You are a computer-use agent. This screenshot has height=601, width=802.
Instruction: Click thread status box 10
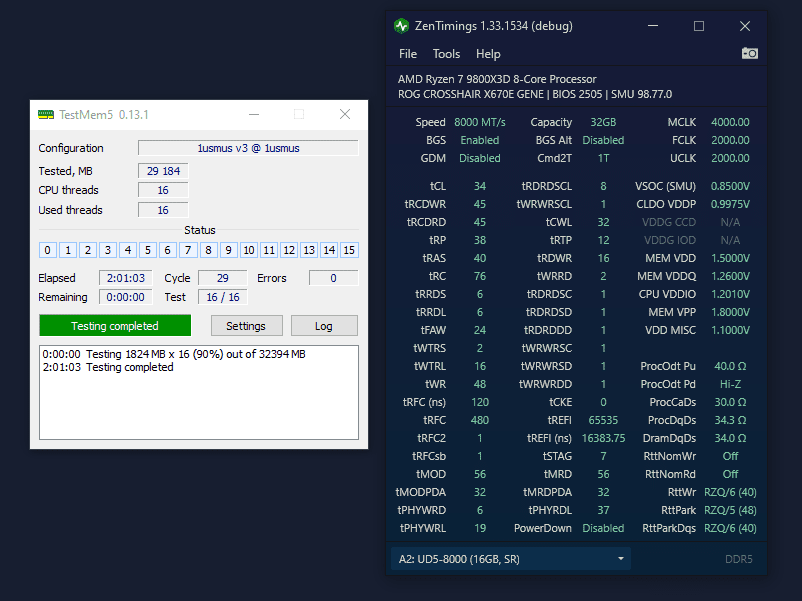pos(249,250)
